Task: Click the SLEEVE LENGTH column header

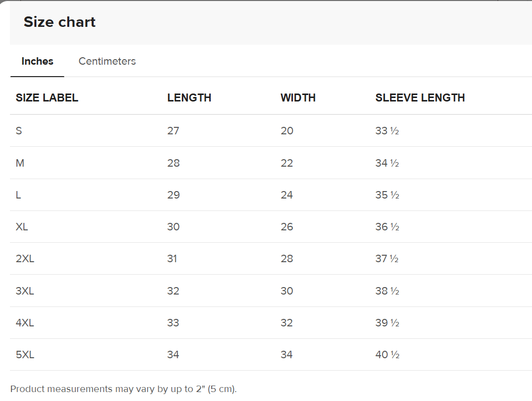Action: (x=420, y=98)
